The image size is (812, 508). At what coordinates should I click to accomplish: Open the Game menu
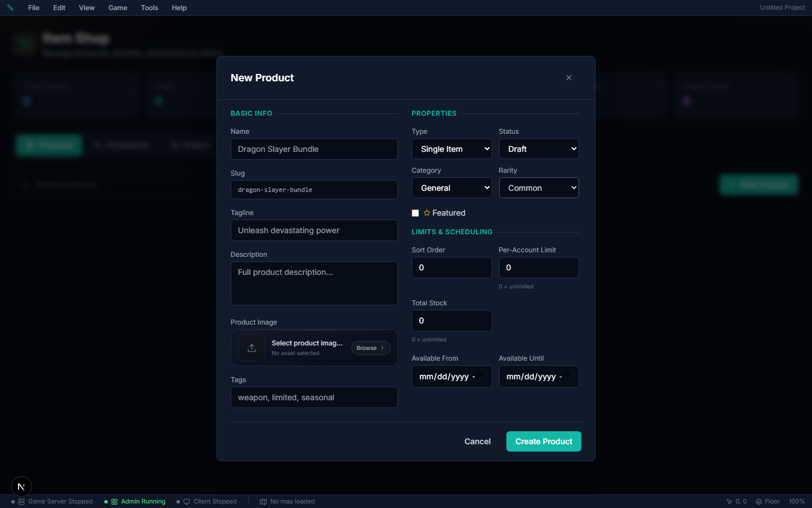click(x=118, y=8)
